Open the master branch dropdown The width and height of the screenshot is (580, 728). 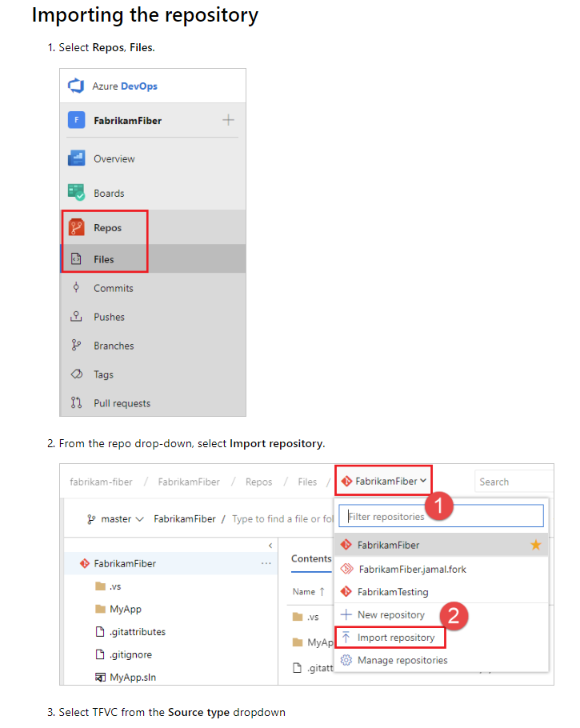pos(116,519)
